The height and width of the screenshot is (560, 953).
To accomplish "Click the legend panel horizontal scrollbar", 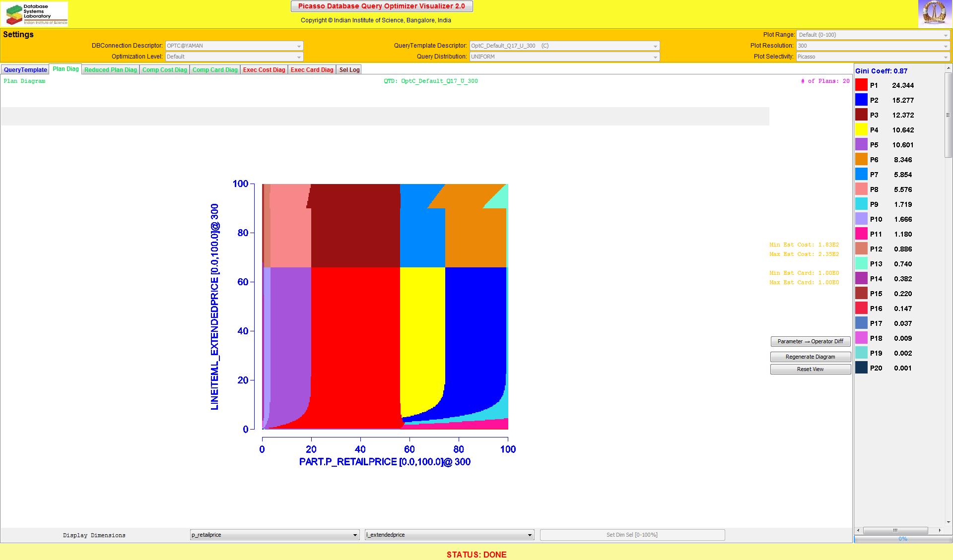I will (x=895, y=530).
